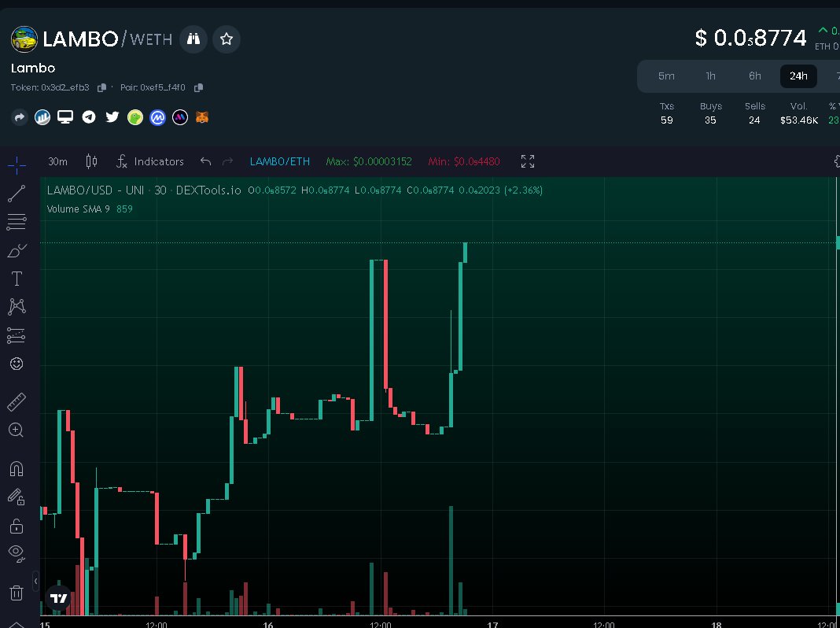This screenshot has height=628, width=840.
Task: Click the Sells 24 statistic
Action: 755,113
